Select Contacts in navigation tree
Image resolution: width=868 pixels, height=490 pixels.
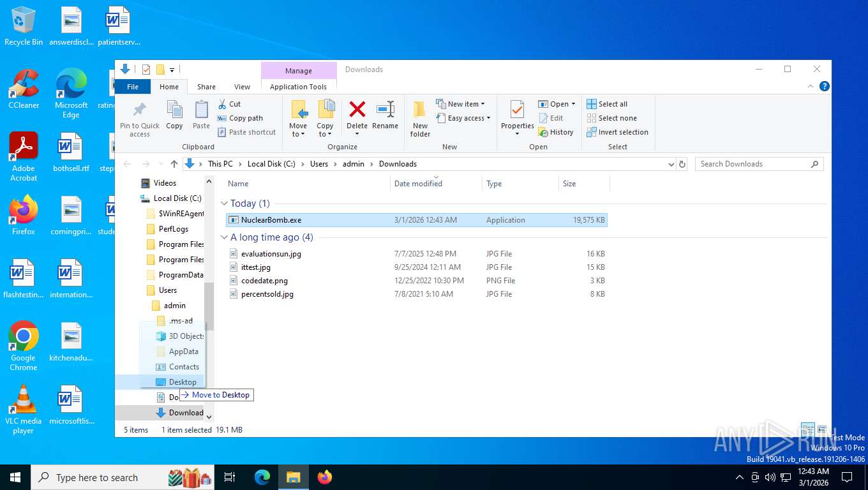tap(184, 367)
